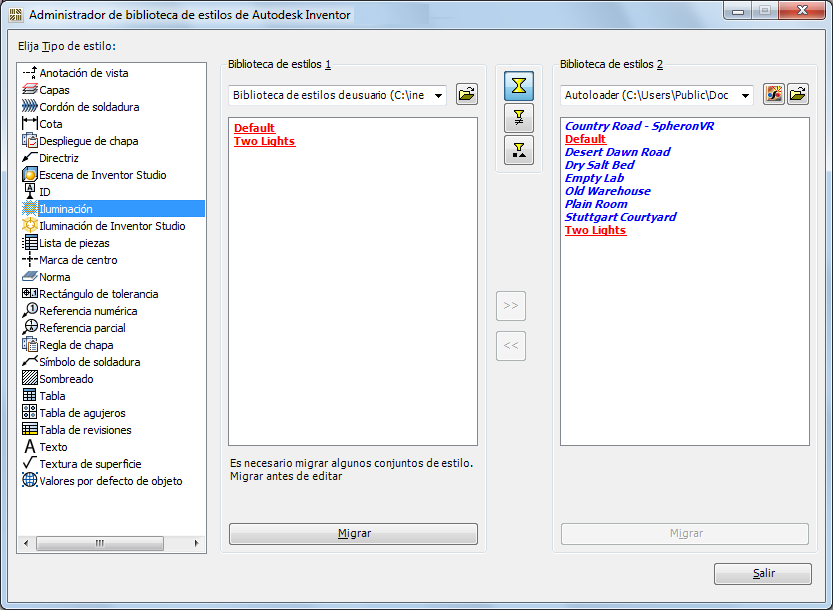Viewport: 833px width, 610px height.
Task: Toggle show newer styles filter button
Action: (x=519, y=150)
